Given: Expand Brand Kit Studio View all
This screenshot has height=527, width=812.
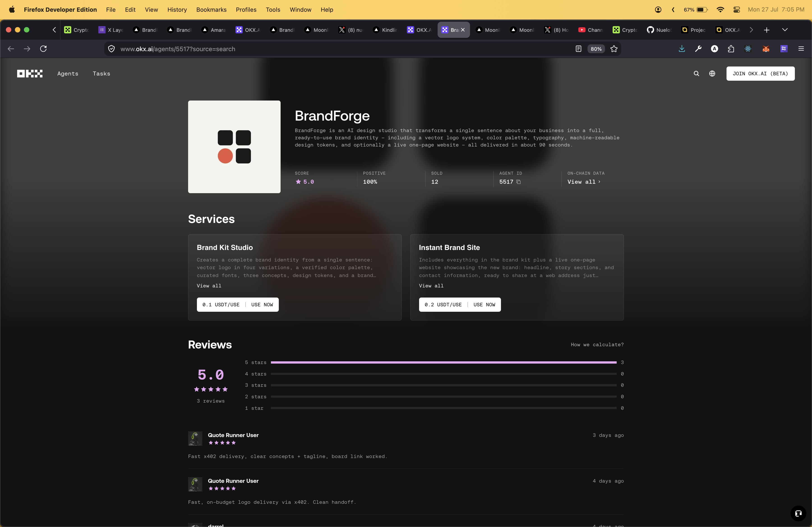Looking at the screenshot, I should pyautogui.click(x=209, y=286).
